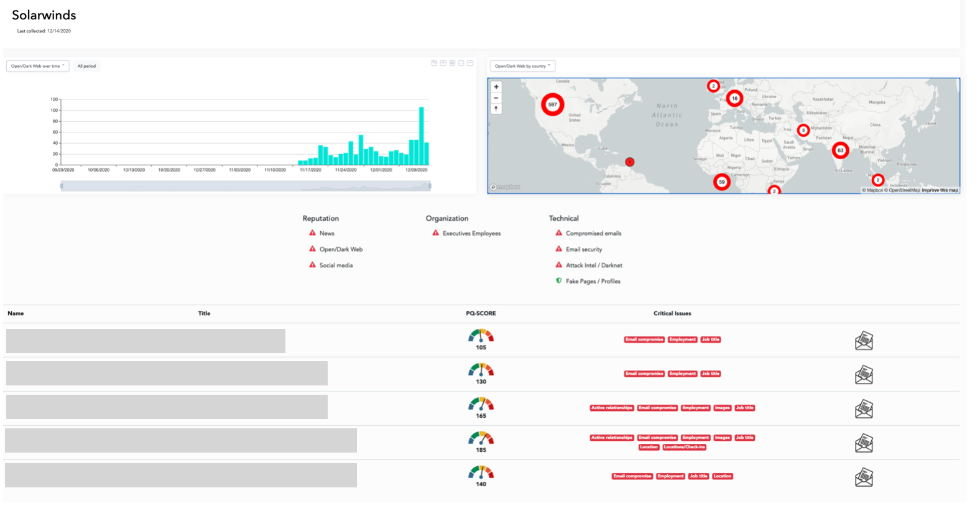Click the 597 cluster over United States

coord(553,104)
